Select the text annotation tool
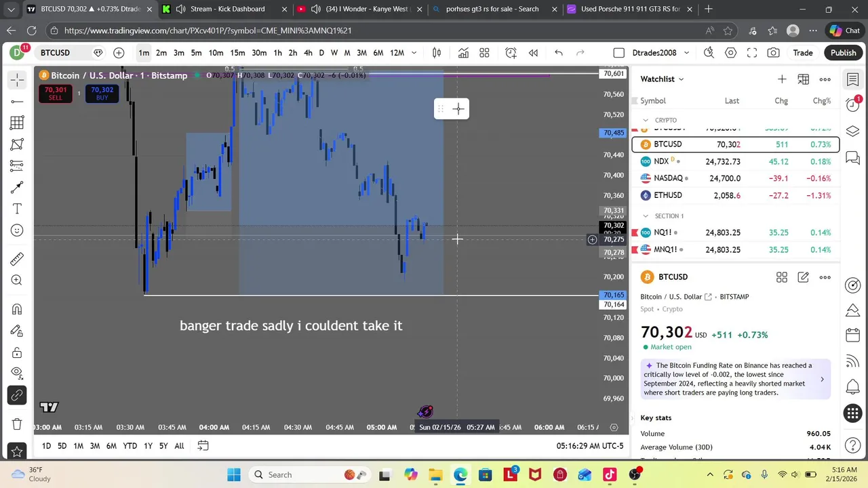 [17, 209]
